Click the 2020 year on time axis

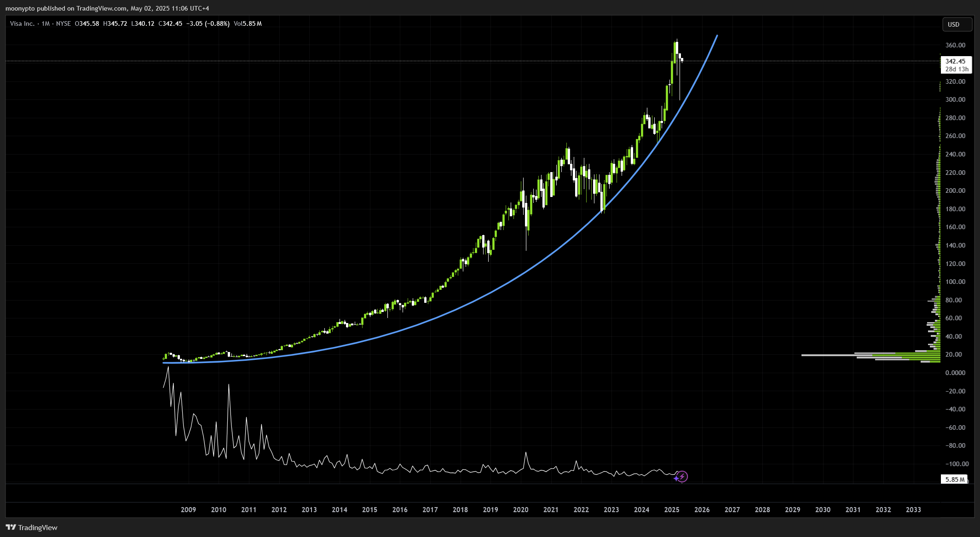pos(521,510)
